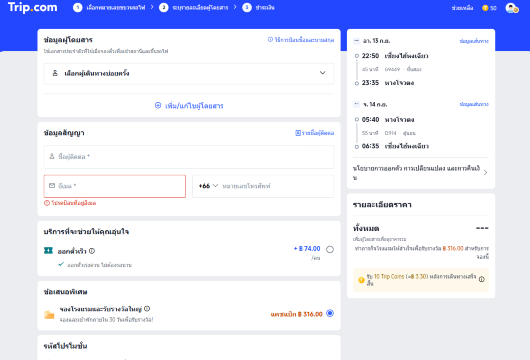Collapse the Sunday 13 Sep trip segment
Image resolution: width=530 pixels, height=360 pixels.
(x=356, y=41)
